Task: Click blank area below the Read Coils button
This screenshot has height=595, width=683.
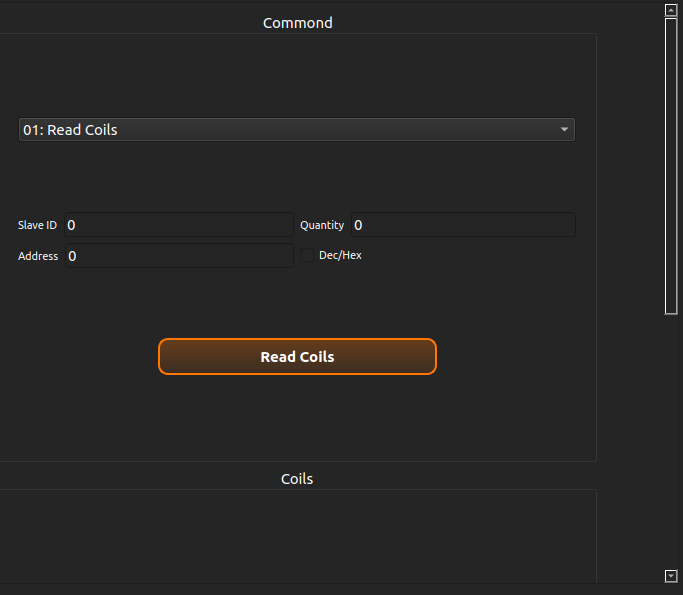Action: (297, 420)
